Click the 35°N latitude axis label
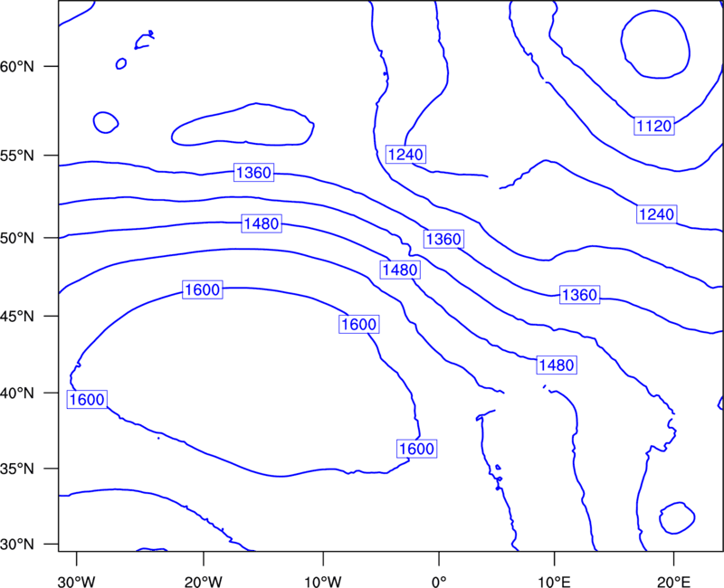724x588 pixels. 17,469
